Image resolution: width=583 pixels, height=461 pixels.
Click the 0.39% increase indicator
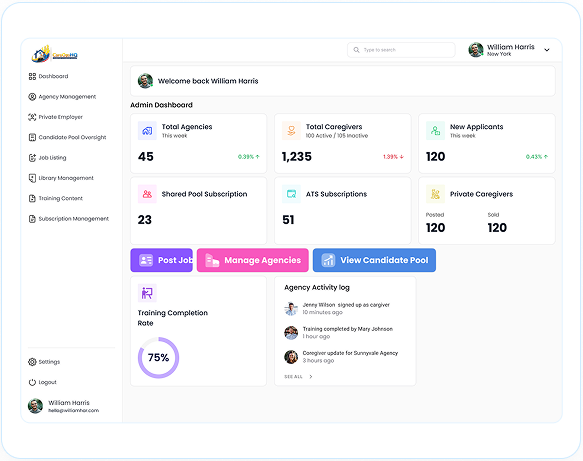pyautogui.click(x=249, y=157)
